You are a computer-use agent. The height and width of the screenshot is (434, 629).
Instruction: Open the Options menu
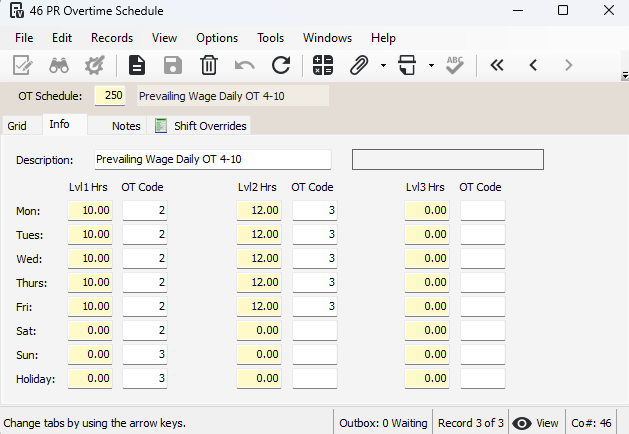pyautogui.click(x=217, y=38)
